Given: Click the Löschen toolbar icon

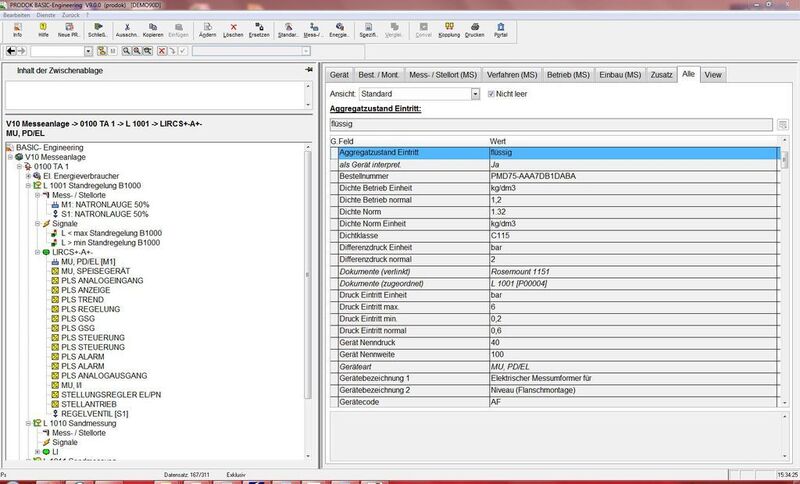Looking at the screenshot, I should (x=234, y=29).
